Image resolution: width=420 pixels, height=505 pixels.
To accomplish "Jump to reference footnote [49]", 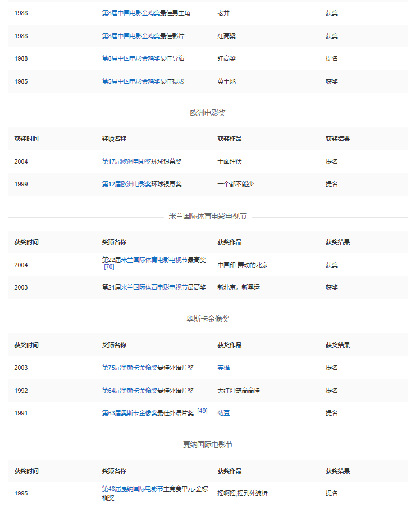I will click(x=202, y=411).
